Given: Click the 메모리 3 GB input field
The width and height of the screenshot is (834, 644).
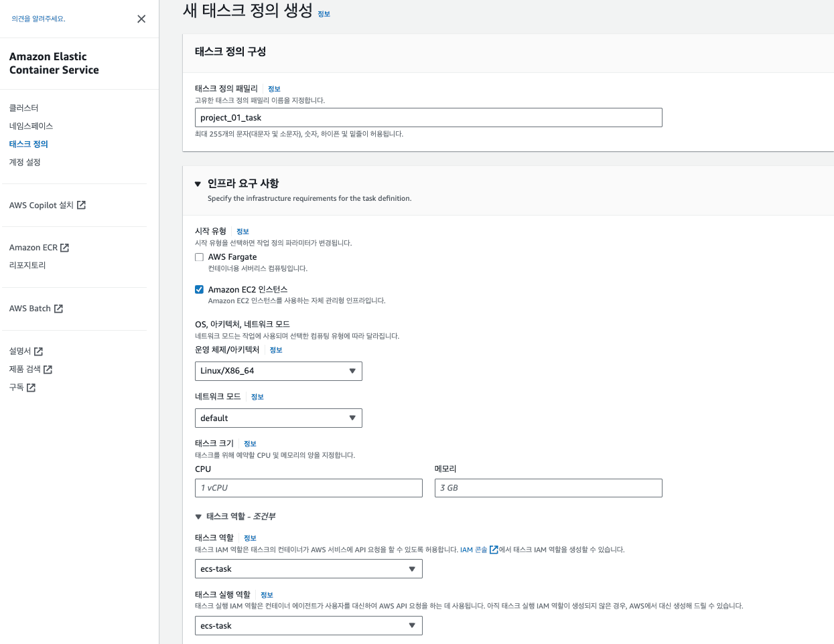Looking at the screenshot, I should click(x=549, y=488).
